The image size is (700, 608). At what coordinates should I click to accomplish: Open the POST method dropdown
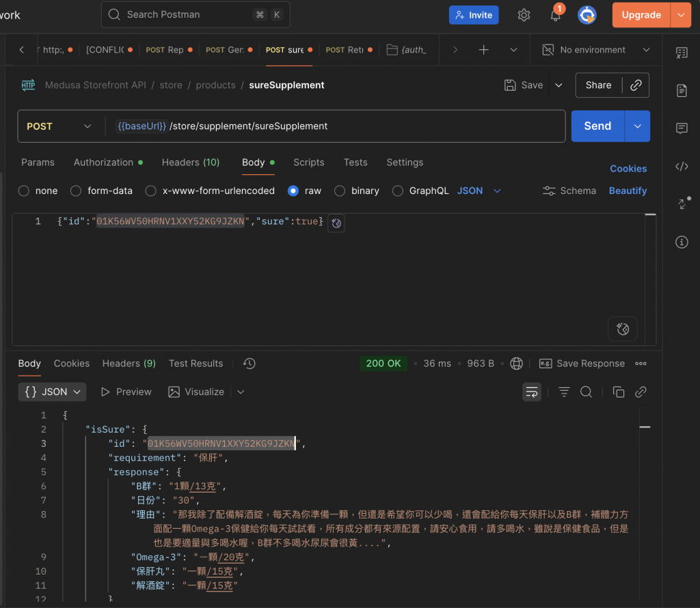[59, 126]
